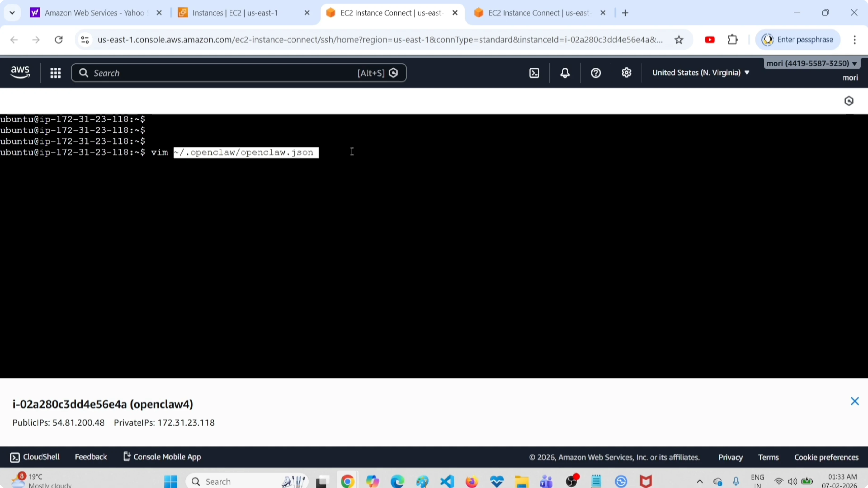Click the Feedback link in the footer
Viewport: 868px width, 488px height.
click(x=91, y=457)
